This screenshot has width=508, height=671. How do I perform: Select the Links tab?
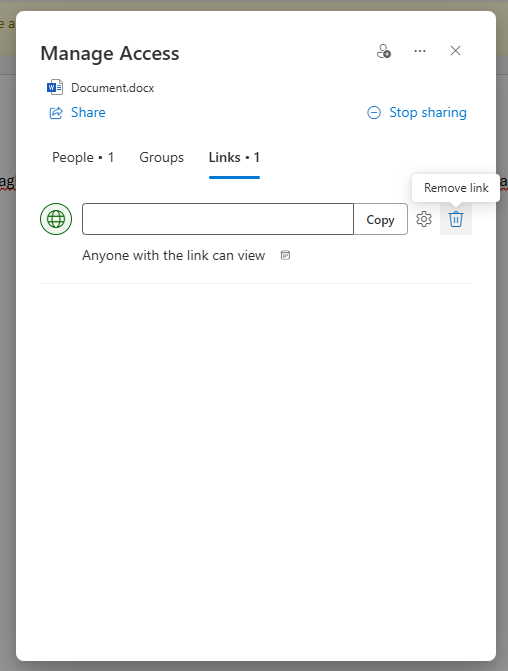click(x=234, y=157)
